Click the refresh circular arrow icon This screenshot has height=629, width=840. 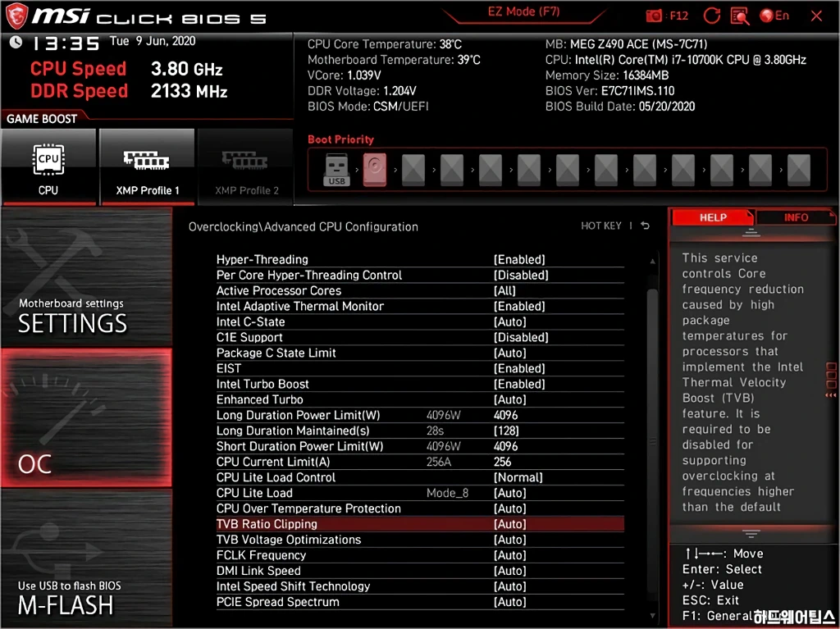[711, 16]
